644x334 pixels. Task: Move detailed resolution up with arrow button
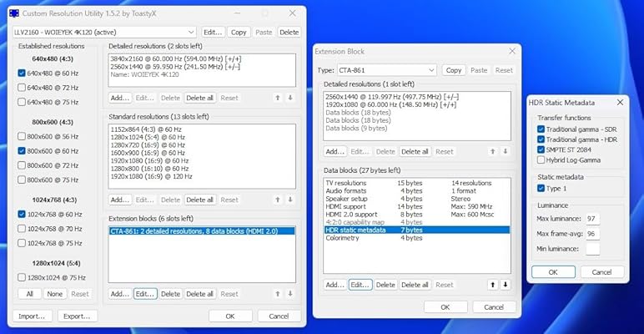click(x=277, y=98)
